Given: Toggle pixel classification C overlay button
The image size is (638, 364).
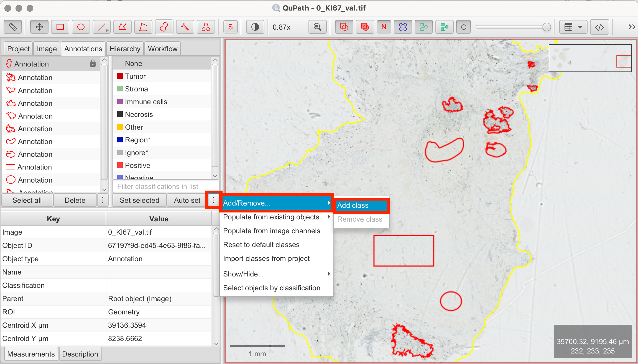Looking at the screenshot, I should (x=463, y=27).
